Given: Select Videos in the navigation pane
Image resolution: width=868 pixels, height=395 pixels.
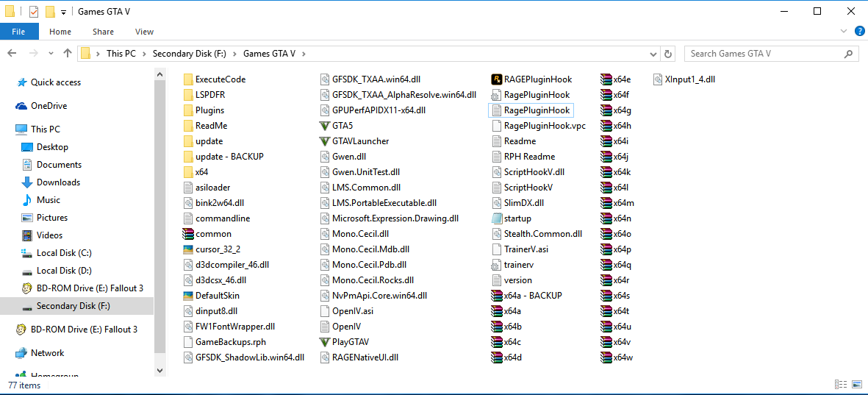Looking at the screenshot, I should point(49,235).
